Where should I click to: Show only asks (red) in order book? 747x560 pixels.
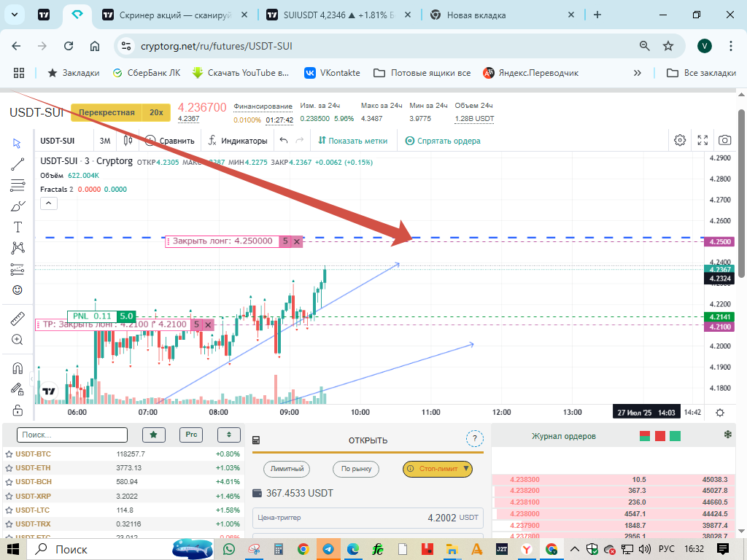tap(659, 436)
